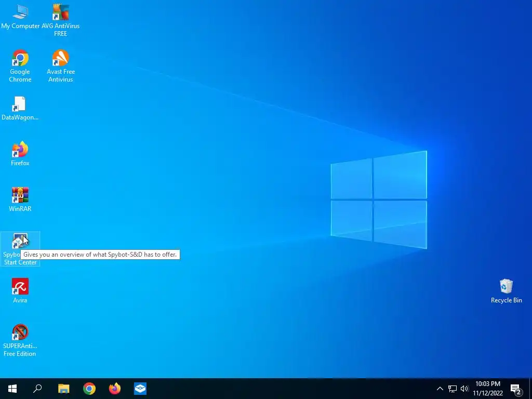
Task: Launch Chrome from the taskbar
Action: click(x=89, y=389)
